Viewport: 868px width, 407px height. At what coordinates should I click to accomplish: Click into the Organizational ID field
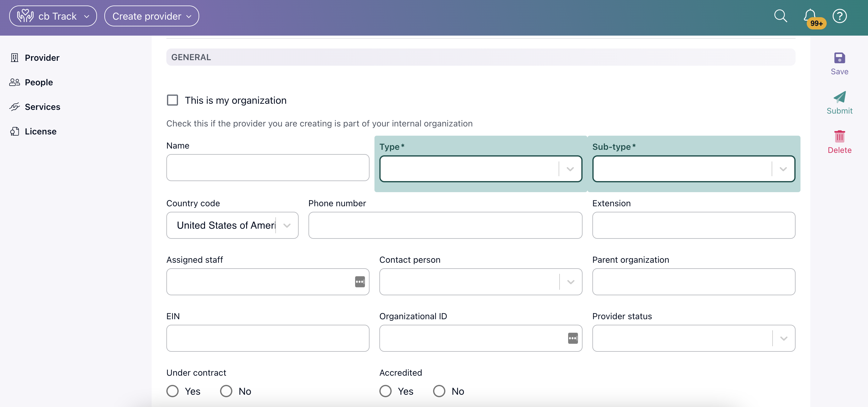(481, 338)
